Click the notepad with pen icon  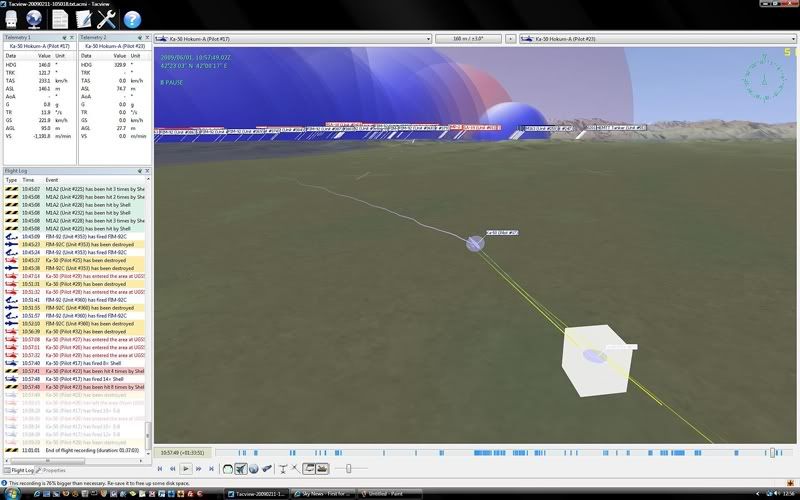[84, 18]
